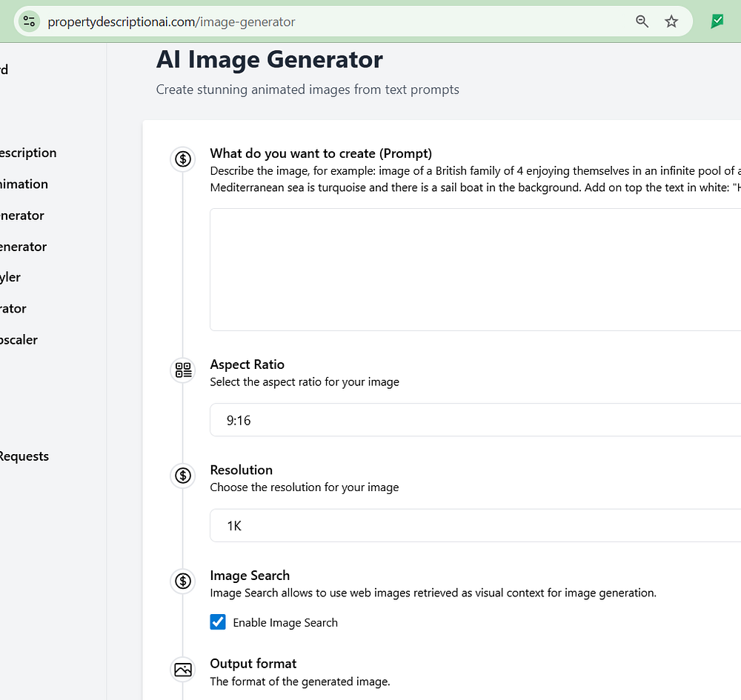
Task: Open the partially visible Description sidebar item
Action: pos(28,153)
